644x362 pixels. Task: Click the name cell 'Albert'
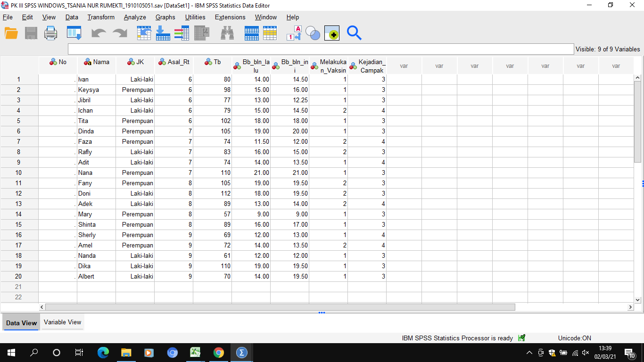(97, 276)
